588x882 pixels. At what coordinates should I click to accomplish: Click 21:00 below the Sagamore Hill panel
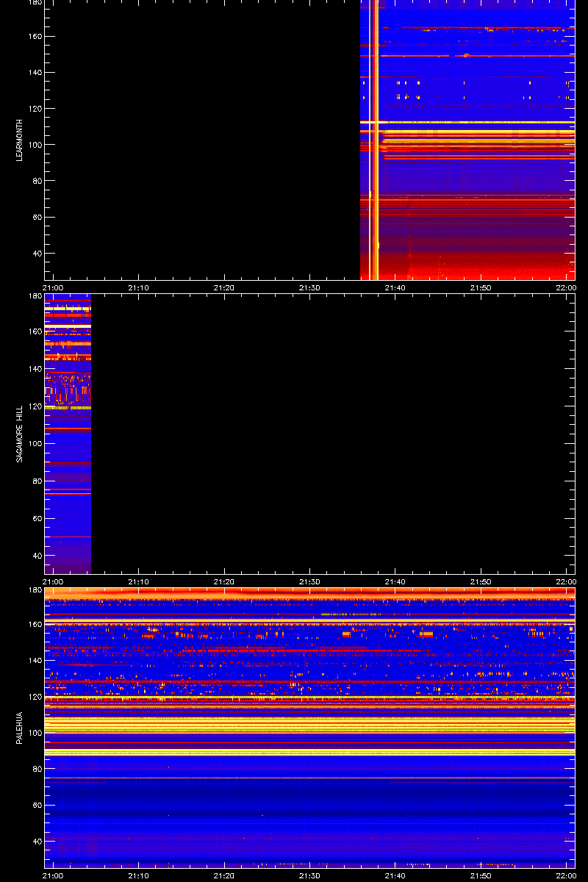point(54,581)
